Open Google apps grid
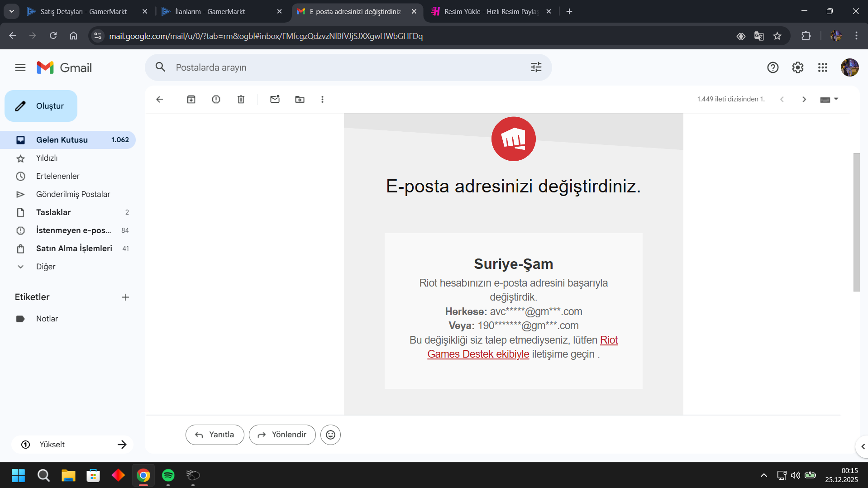The height and width of the screenshot is (488, 868). click(823, 67)
